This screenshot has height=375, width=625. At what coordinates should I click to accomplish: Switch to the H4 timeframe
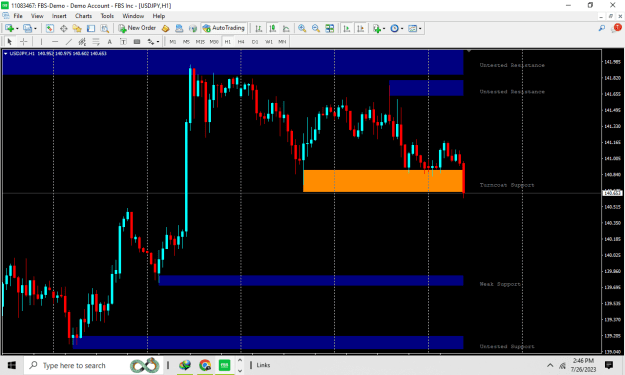pos(241,41)
